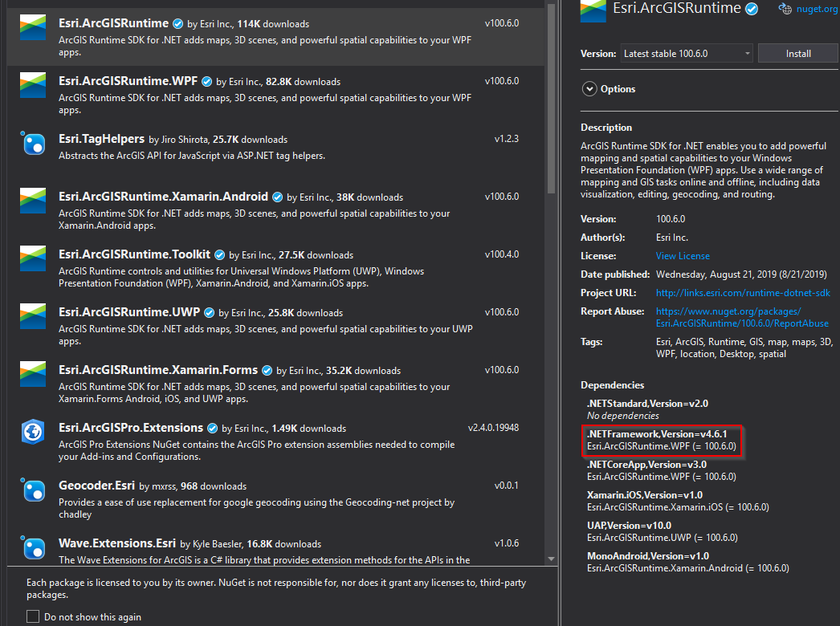Click the Esri.ArcGISRuntime.Xamarin.iOS dependency entry

678,507
